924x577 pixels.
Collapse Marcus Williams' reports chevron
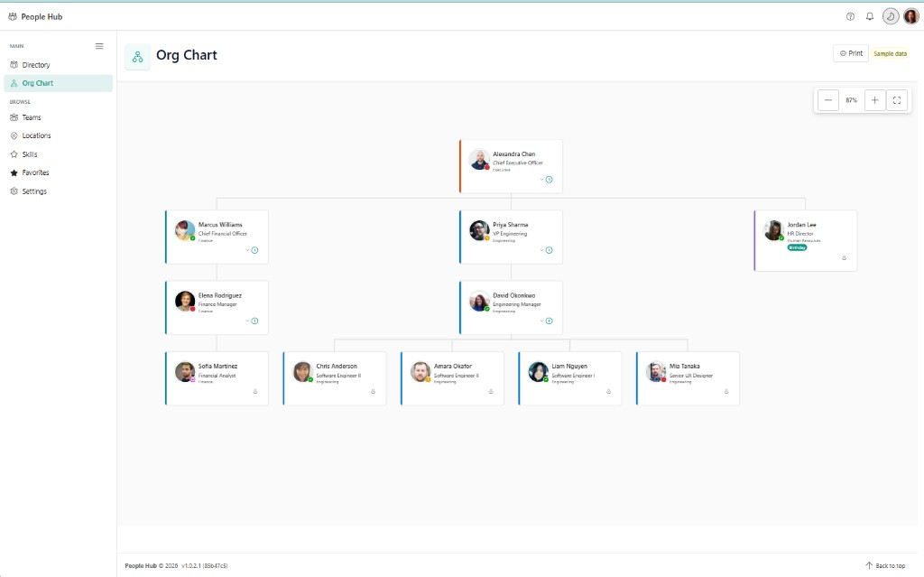click(247, 250)
